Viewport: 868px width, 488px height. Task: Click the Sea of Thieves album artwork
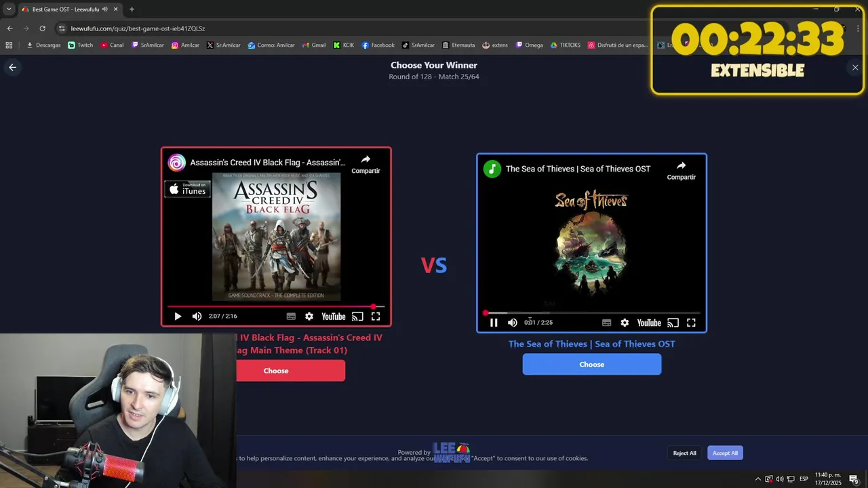(591, 243)
